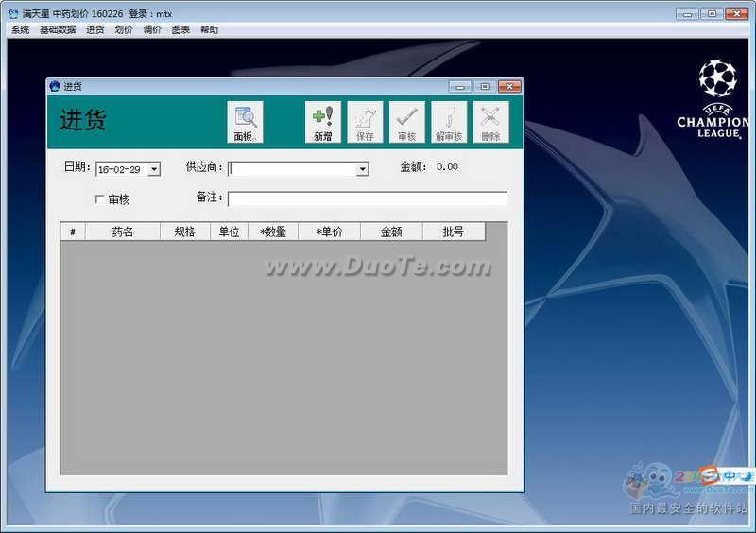
Task: Open the 面板 search panel icon
Action: click(x=245, y=122)
